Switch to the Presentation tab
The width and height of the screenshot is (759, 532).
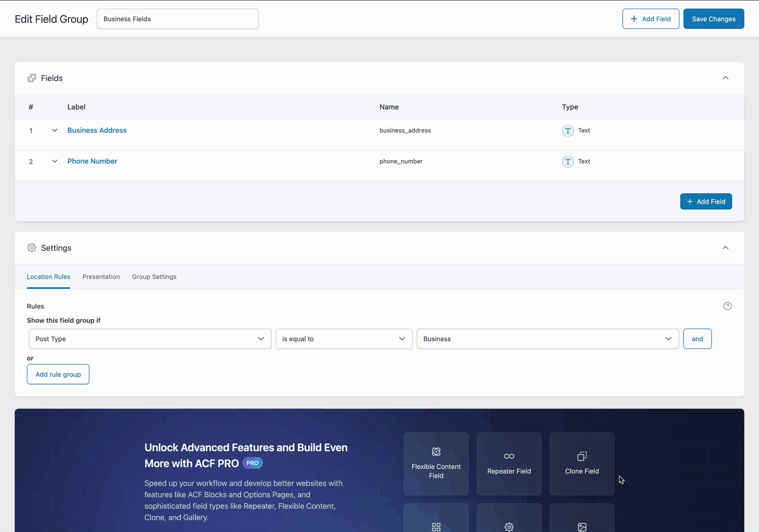coord(101,277)
